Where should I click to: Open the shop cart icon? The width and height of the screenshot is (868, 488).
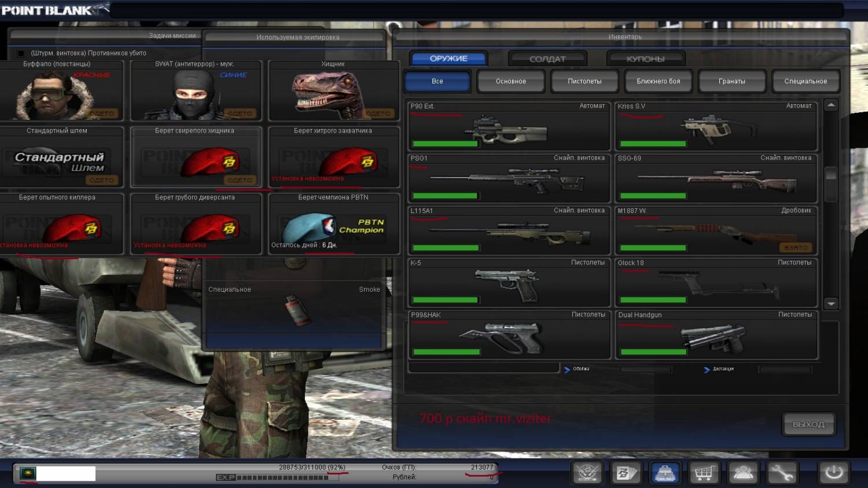pos(704,473)
